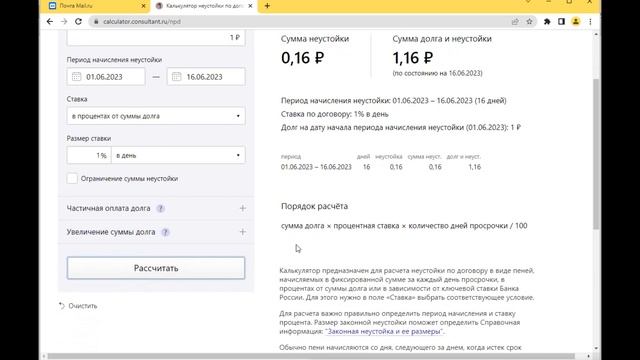The image size is (640, 360).
Task: Go back using browser back arrow
Action: (x=50, y=22)
